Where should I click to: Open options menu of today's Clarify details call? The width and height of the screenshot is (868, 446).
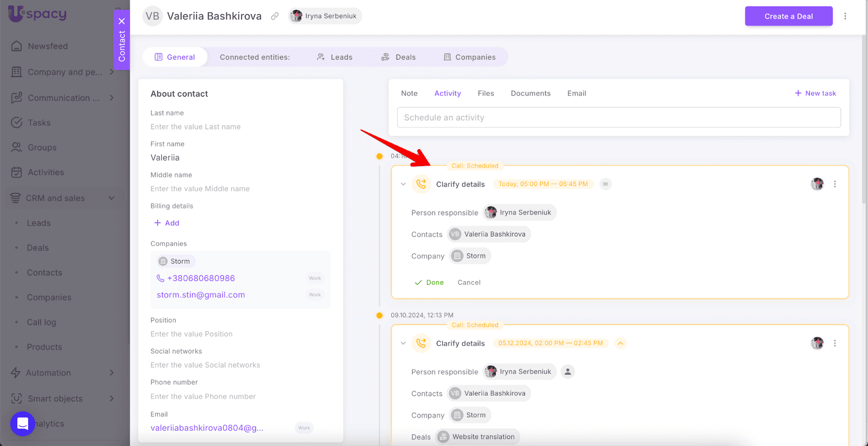pos(835,184)
